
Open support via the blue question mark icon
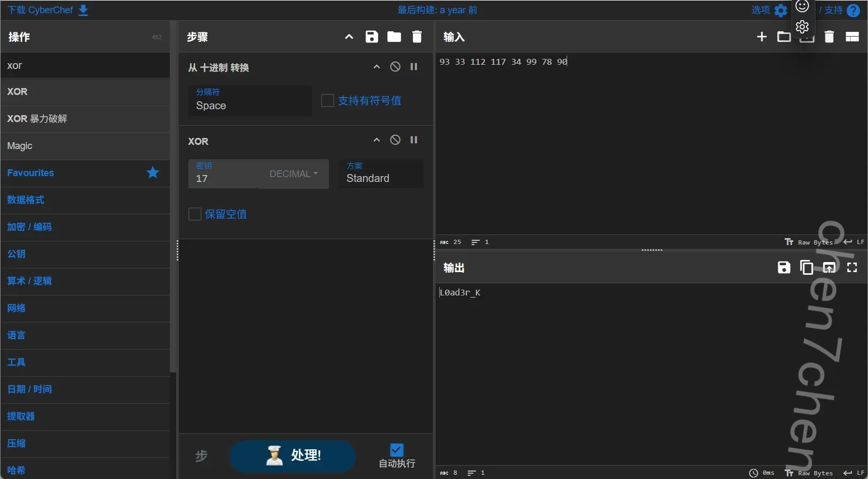coord(853,11)
